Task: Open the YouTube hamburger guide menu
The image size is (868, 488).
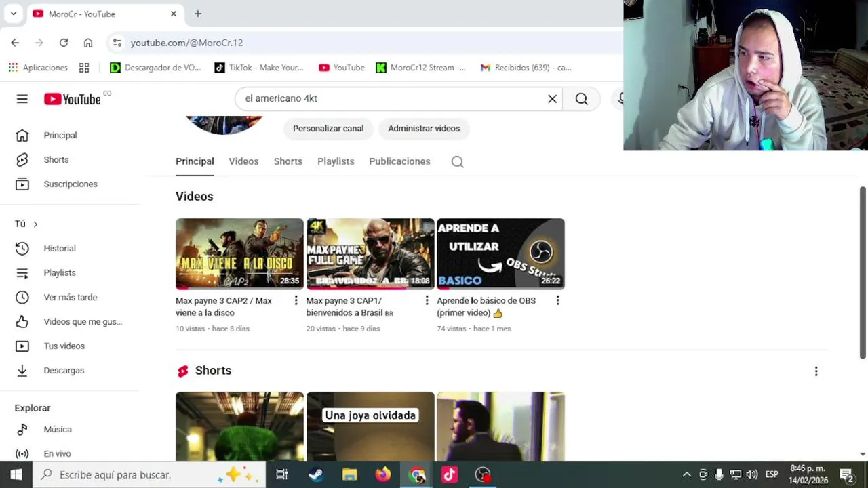Action: (22, 99)
